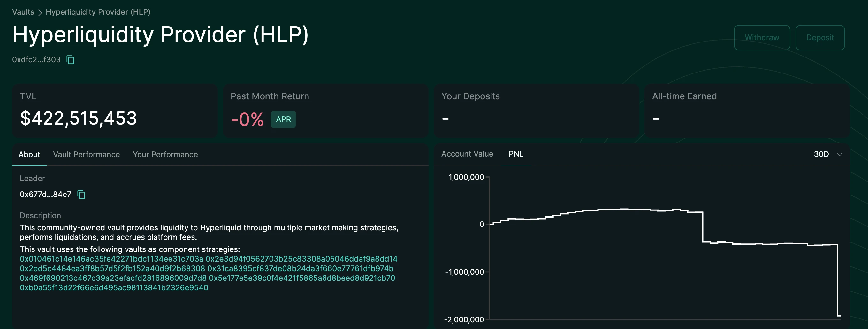The width and height of the screenshot is (868, 329).
Task: Click the -0% past month return value
Action: click(247, 119)
